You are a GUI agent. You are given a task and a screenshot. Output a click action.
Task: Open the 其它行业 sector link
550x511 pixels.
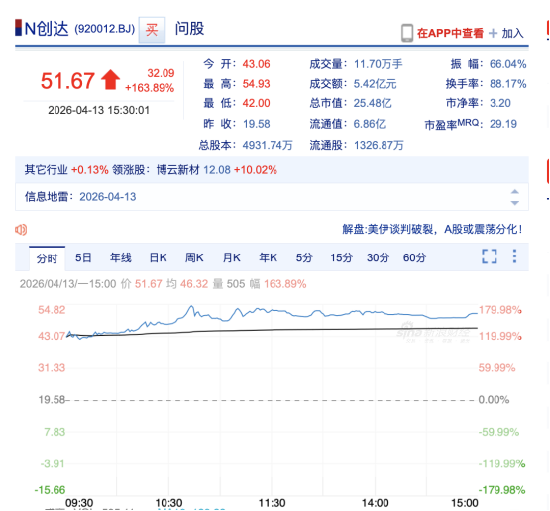coord(46,170)
